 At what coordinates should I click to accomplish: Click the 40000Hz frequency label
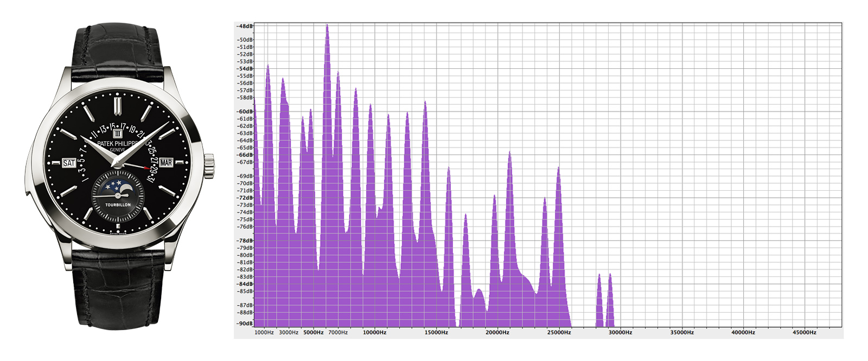coord(743,332)
